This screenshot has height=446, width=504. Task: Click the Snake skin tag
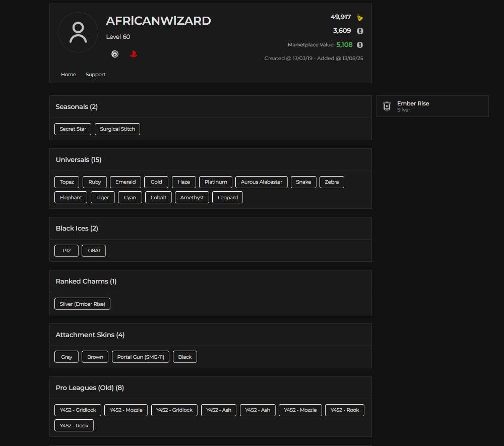[303, 182]
